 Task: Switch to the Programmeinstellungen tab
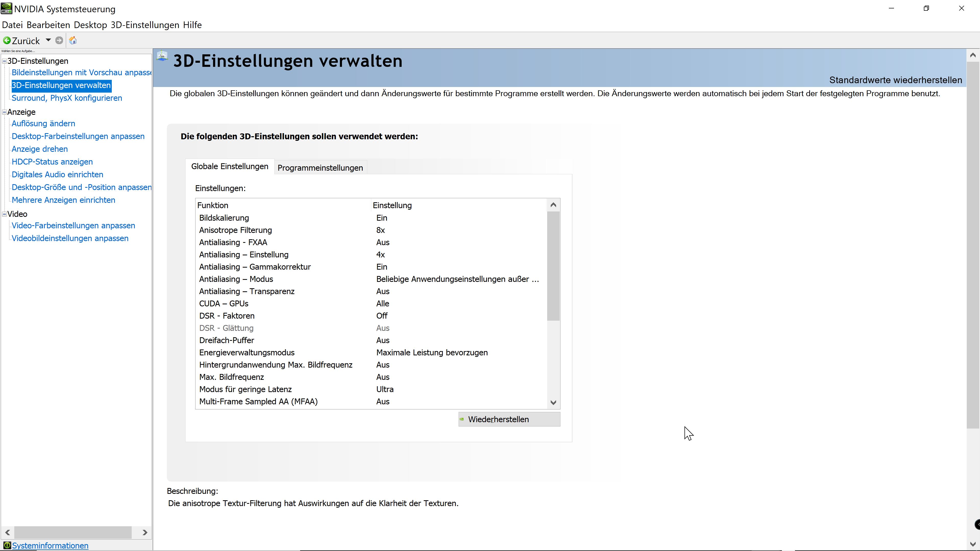click(320, 168)
